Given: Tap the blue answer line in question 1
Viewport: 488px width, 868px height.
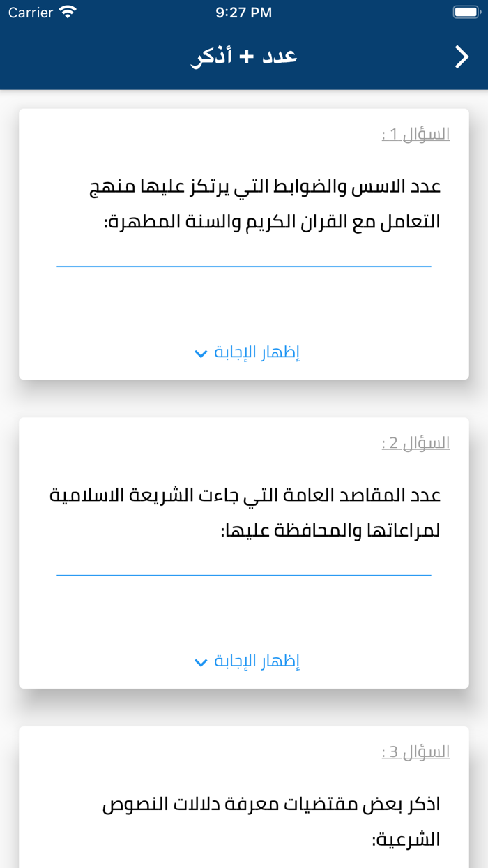Looking at the screenshot, I should (x=244, y=266).
